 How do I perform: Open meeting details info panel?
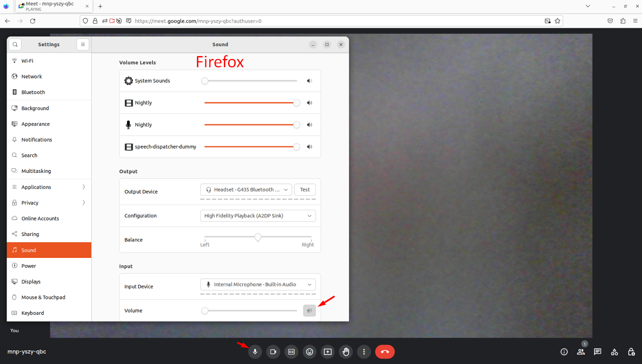[x=564, y=352]
